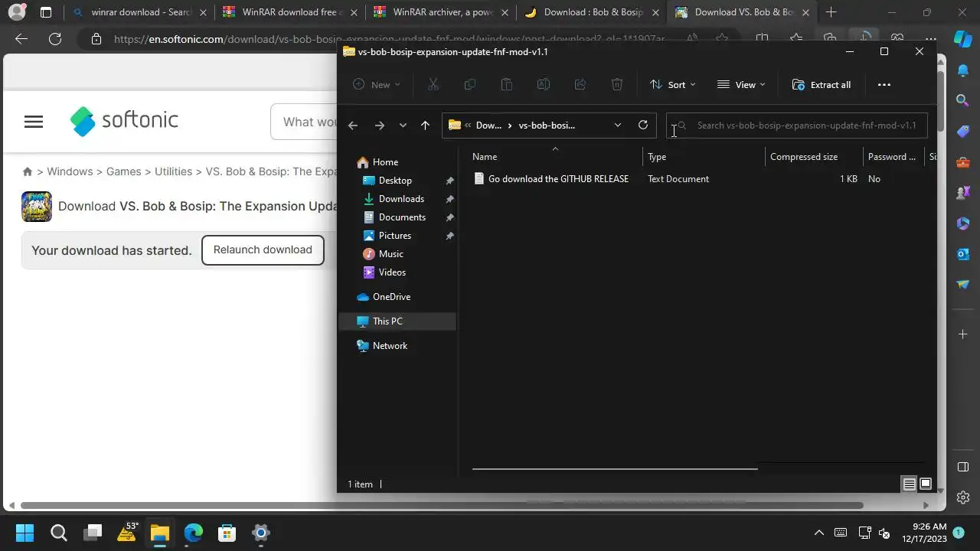Select OneDrive in Explorer navigation pane
The height and width of the screenshot is (551, 980).
tap(391, 297)
